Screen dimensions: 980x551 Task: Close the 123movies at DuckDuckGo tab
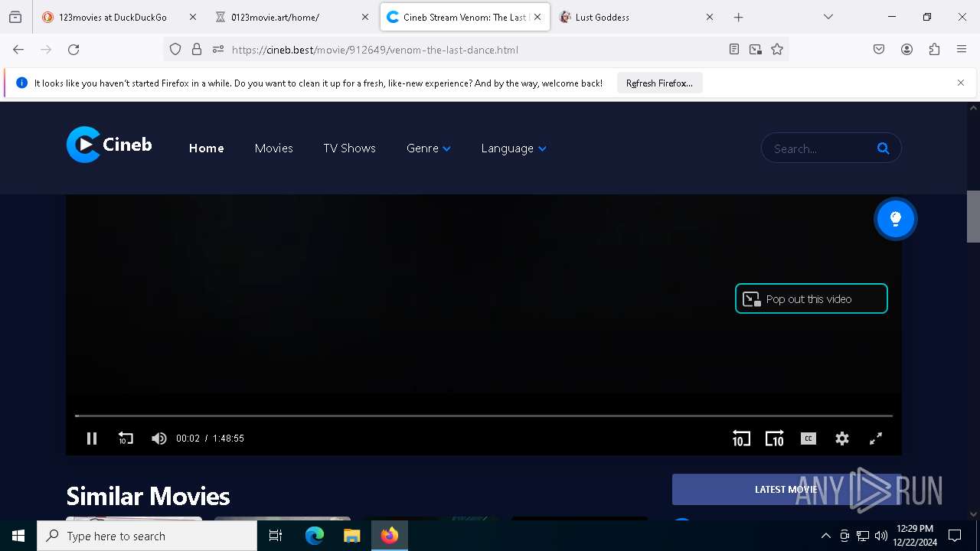click(193, 17)
